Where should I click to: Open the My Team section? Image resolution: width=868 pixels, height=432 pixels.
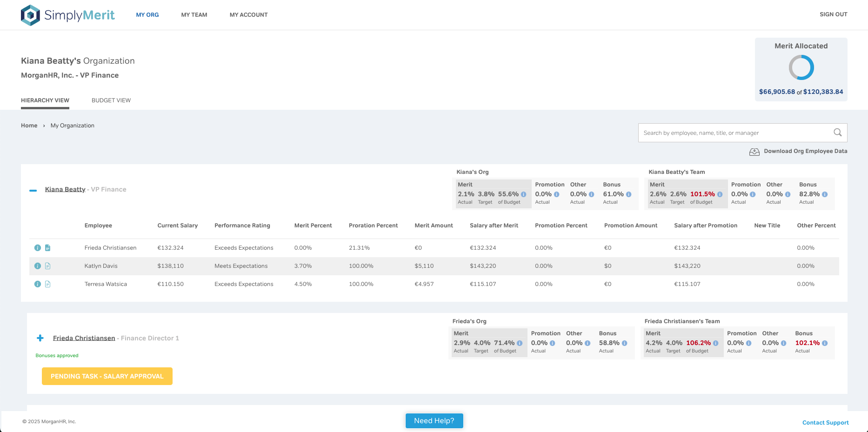coord(194,14)
